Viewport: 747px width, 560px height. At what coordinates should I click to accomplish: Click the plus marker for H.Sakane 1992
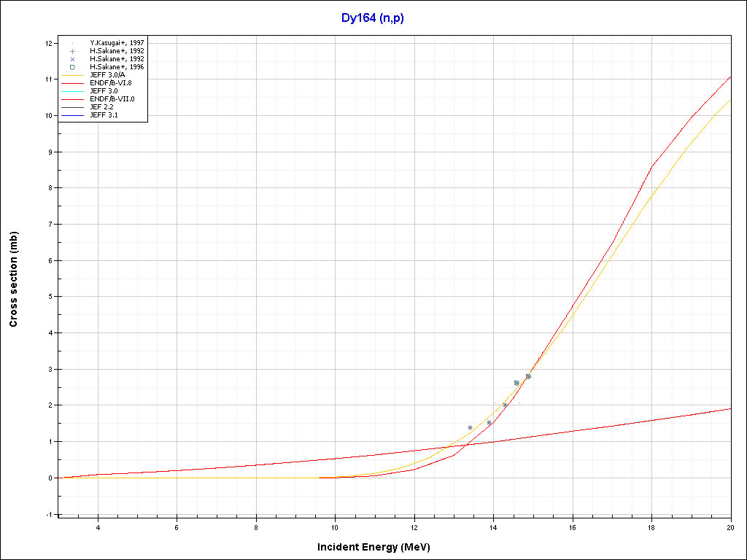(72, 51)
